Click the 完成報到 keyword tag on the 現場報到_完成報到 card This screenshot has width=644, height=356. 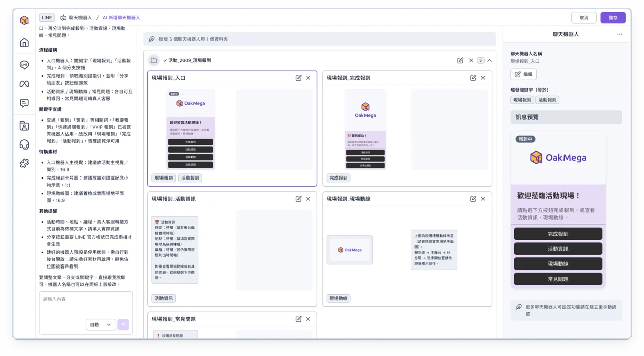[338, 178]
